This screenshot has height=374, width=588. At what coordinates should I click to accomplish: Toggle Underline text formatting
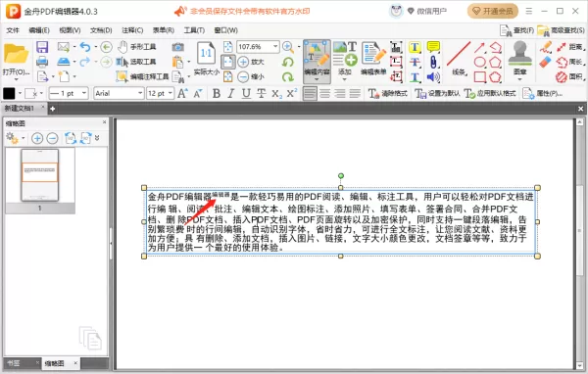click(x=246, y=93)
